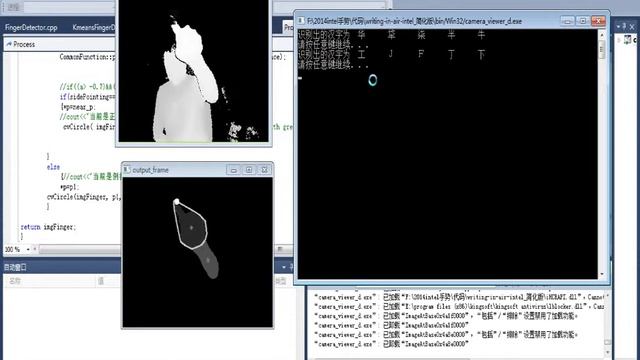Switch to the KmeansFingerD editor tab
640x360 pixels.
(x=93, y=28)
